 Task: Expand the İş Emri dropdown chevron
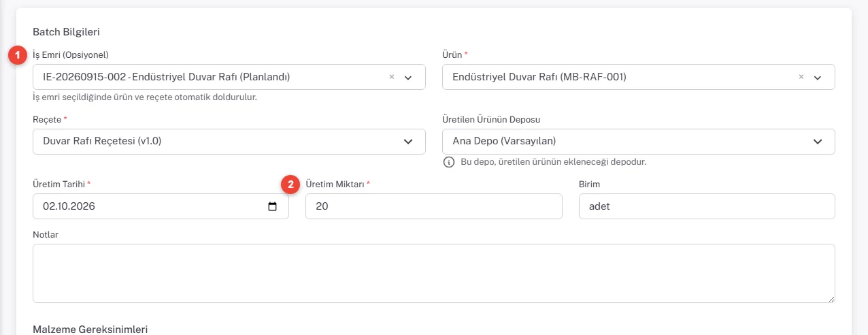point(408,78)
